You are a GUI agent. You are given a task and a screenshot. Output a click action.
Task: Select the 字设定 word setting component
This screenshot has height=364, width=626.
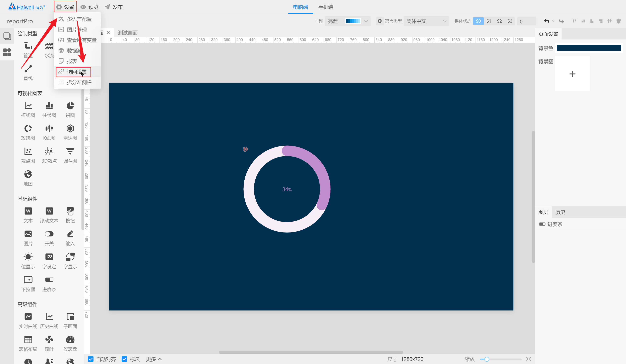click(49, 261)
